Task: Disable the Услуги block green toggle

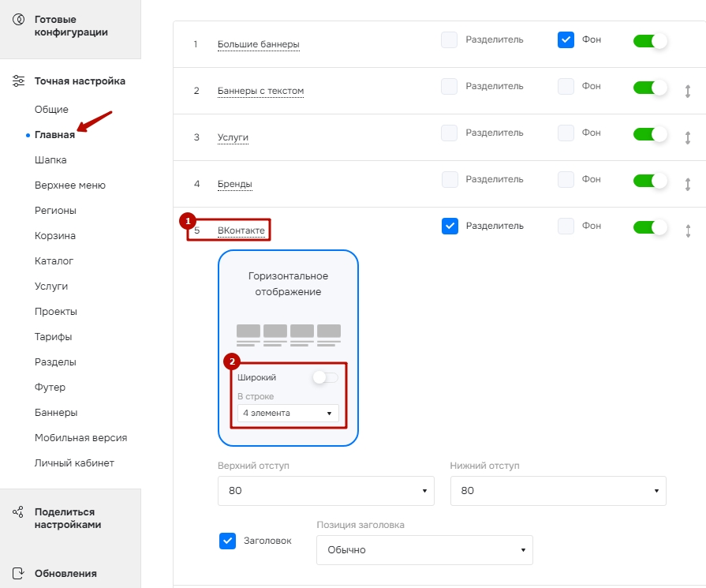Action: click(x=650, y=134)
